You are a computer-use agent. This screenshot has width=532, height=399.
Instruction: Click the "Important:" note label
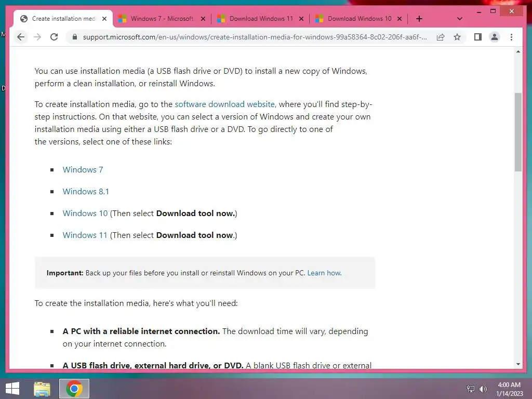tap(65, 273)
